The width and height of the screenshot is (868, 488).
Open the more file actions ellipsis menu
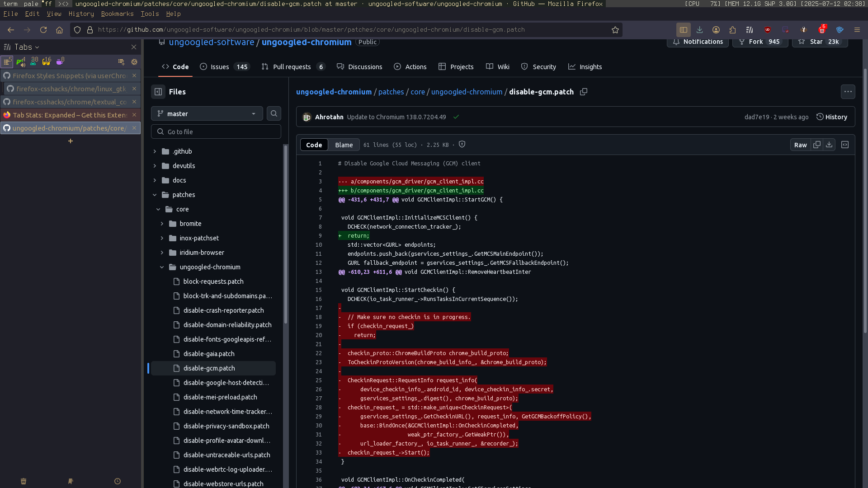pos(848,92)
